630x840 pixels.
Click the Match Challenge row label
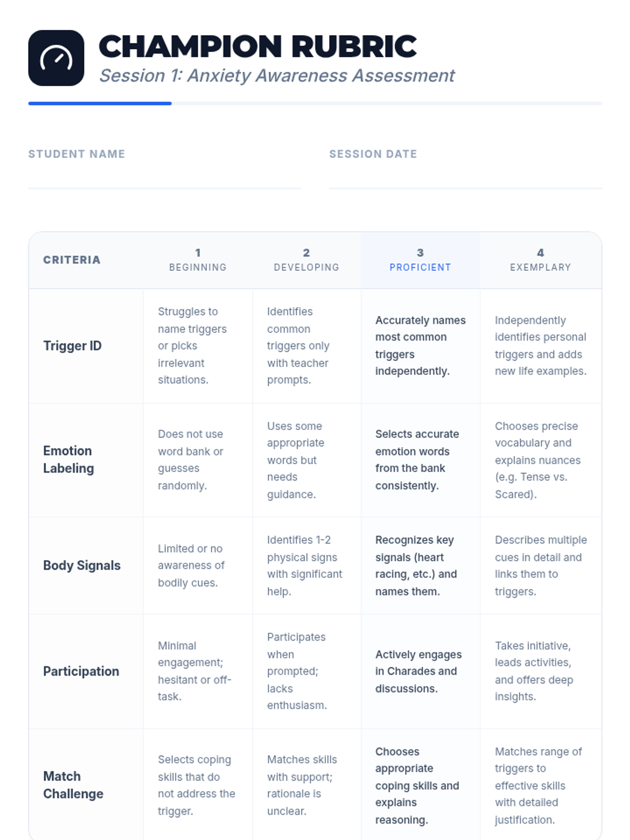73,785
